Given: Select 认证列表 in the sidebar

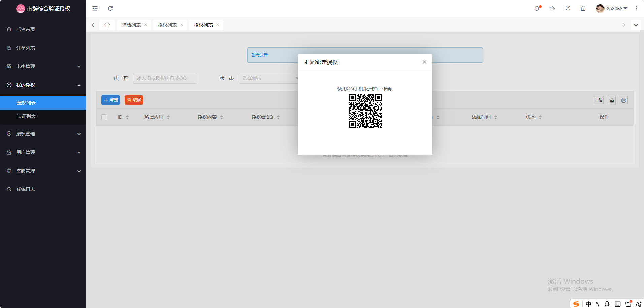Looking at the screenshot, I should pos(43,116).
